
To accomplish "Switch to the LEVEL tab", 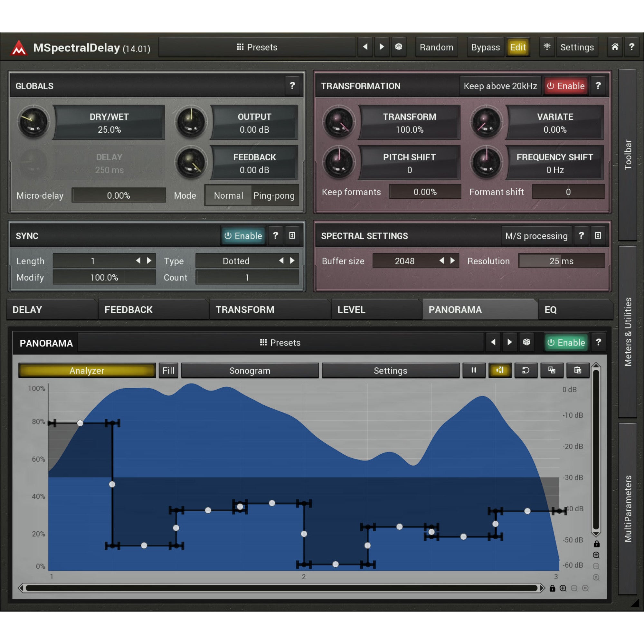I will [377, 309].
